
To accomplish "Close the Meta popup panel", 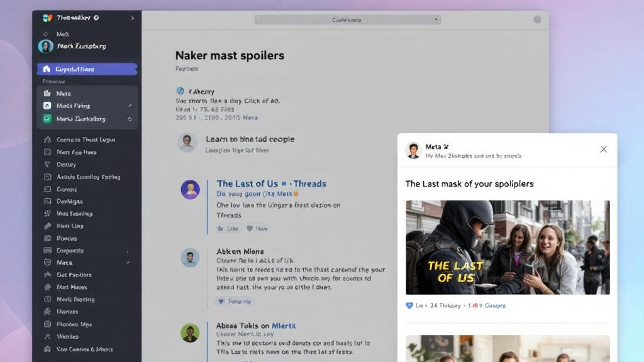I will click(603, 150).
